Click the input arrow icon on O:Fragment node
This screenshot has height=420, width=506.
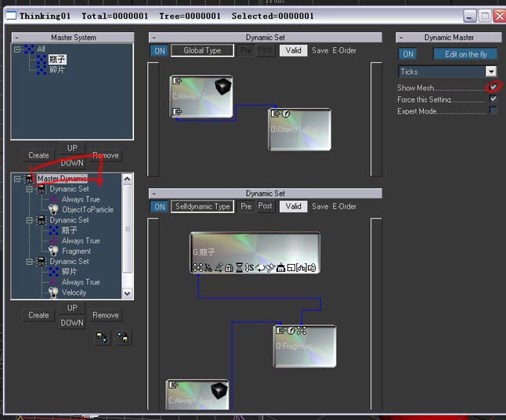coord(280,331)
